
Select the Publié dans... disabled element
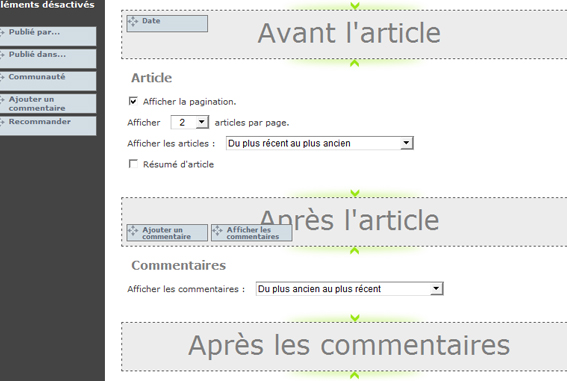48,59
